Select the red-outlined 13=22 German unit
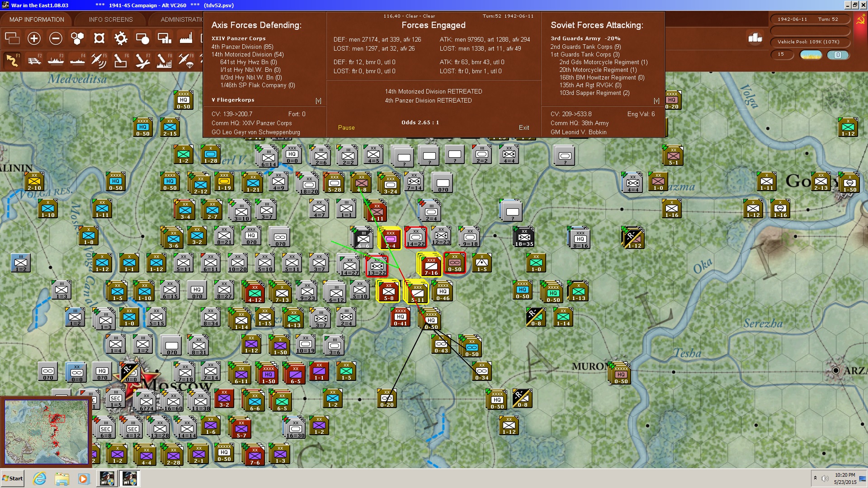The image size is (868, 488). (377, 266)
